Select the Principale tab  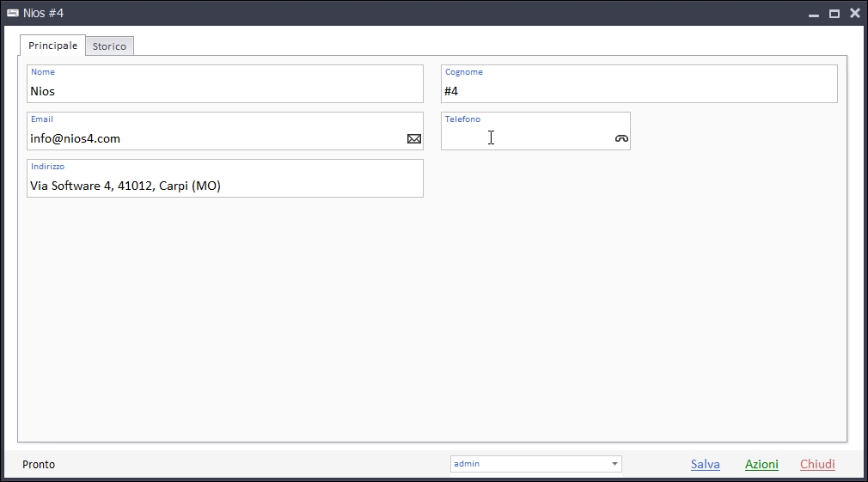click(x=52, y=46)
